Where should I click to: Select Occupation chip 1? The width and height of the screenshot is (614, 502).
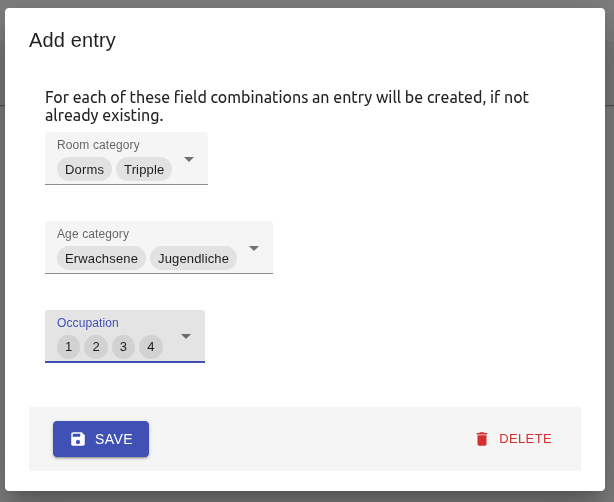click(x=68, y=347)
